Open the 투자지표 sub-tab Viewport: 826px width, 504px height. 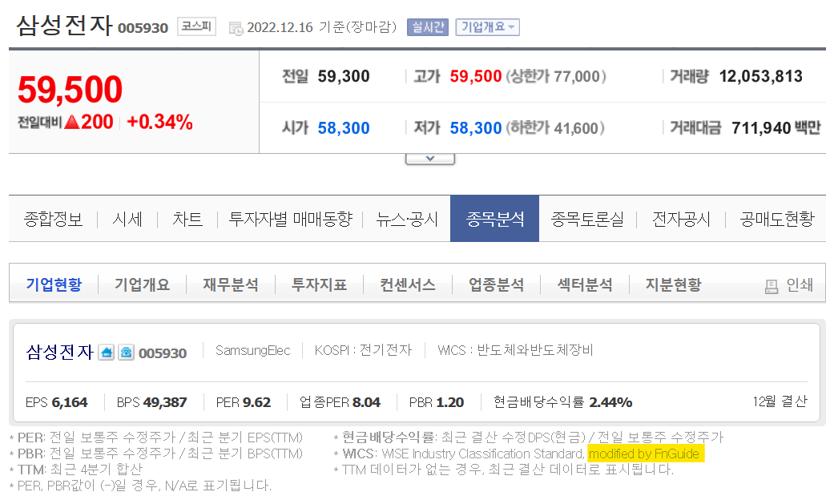pyautogui.click(x=319, y=284)
